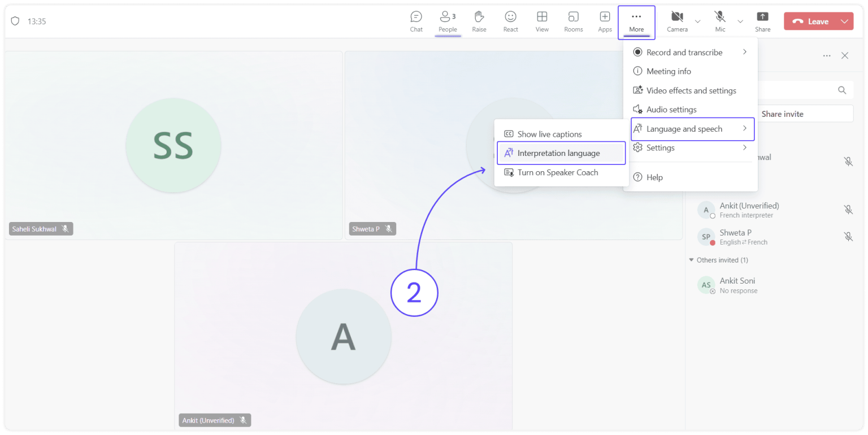Open the React emoji menu
The width and height of the screenshot is (868, 435).
510,21
